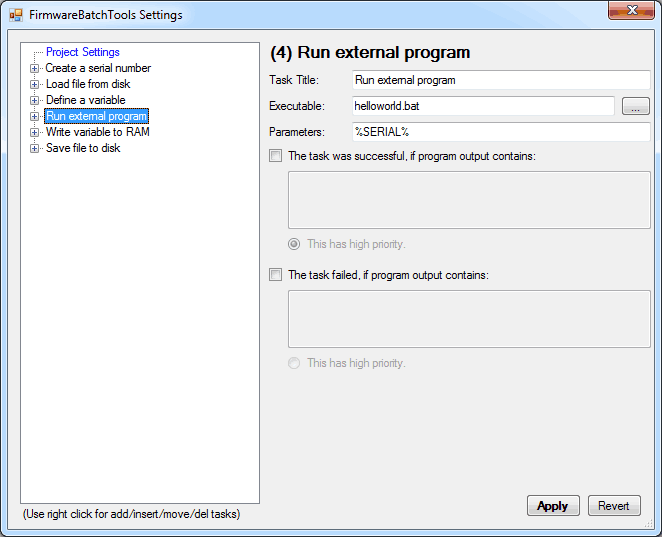The width and height of the screenshot is (662, 537).
Task: Click the FirmwareBatchTools app icon in title bar
Action: pyautogui.click(x=16, y=15)
